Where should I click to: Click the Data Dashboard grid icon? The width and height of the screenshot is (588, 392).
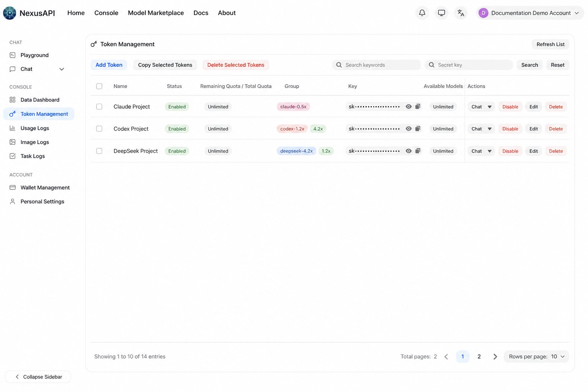(13, 100)
